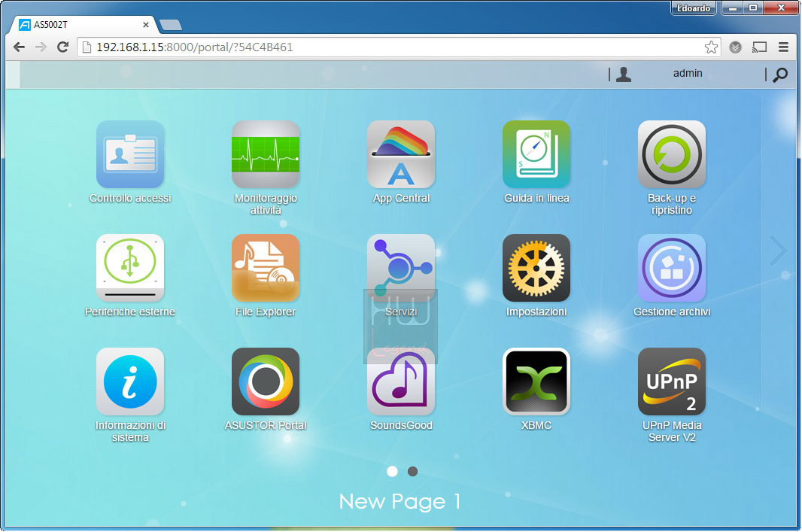This screenshot has width=802, height=532.
Task: Maximize the Chrome window
Action: [x=753, y=8]
